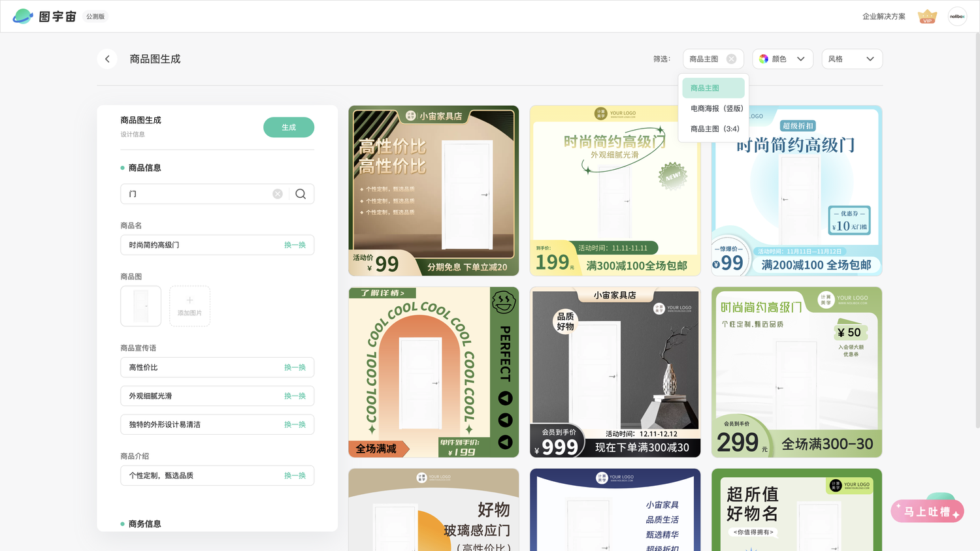Click the plus 添加图片 tile
This screenshot has width=980, height=551.
(x=189, y=306)
